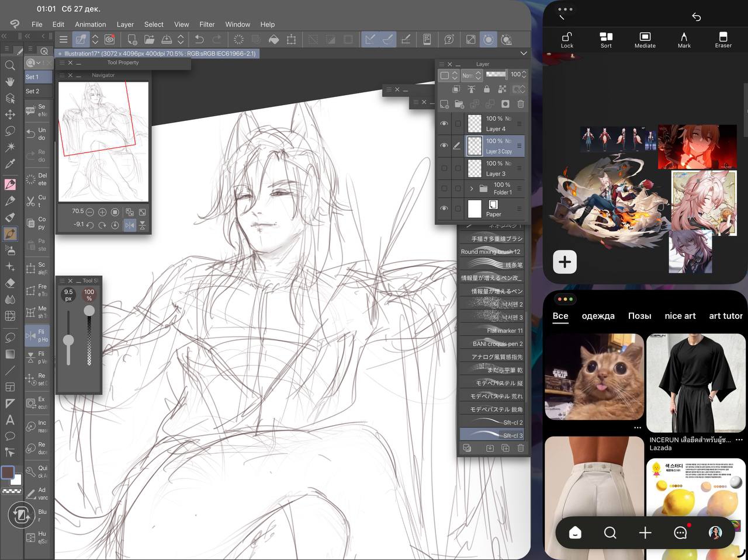Screen dimensions: 748x560
Task: Select the Magnifier zoom tool
Action: pos(10,65)
